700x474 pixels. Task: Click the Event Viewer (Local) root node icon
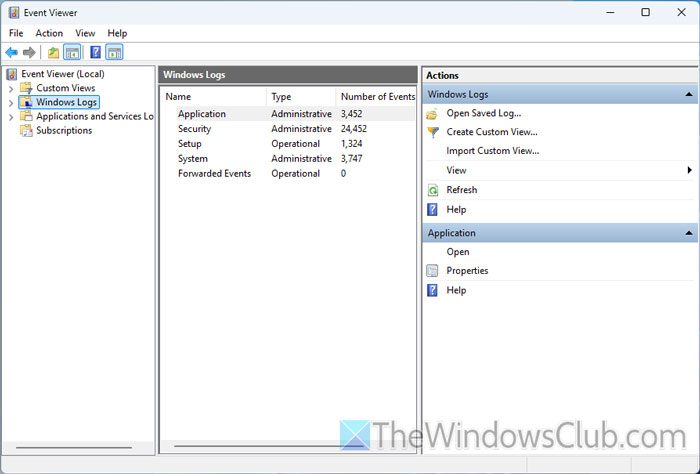point(12,74)
